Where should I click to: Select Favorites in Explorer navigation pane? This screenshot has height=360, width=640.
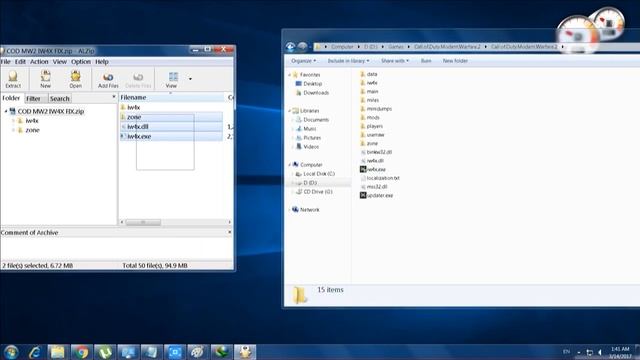coord(310,75)
